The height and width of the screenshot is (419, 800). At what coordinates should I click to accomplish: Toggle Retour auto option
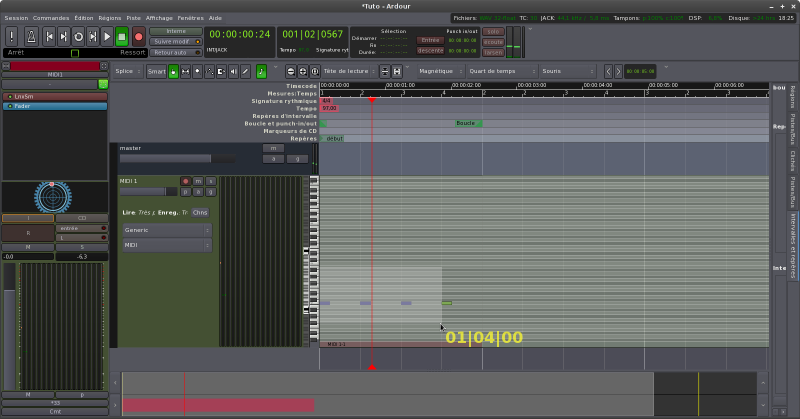point(176,53)
